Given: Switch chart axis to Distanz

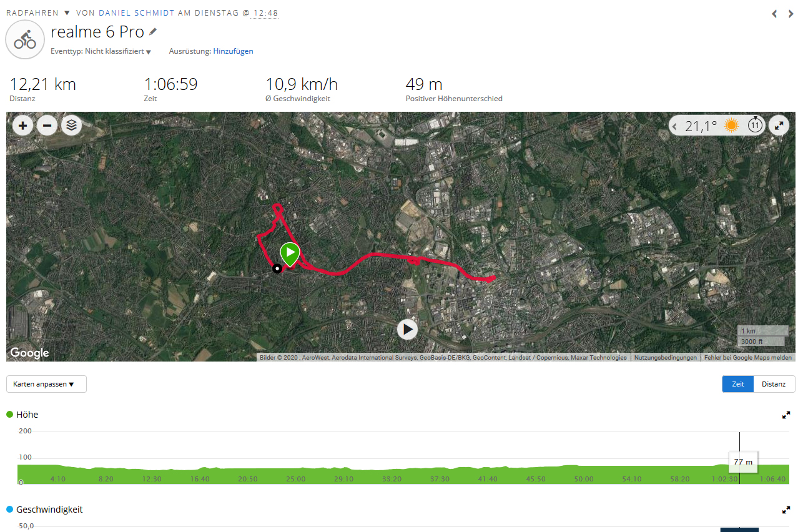Looking at the screenshot, I should click(x=774, y=384).
